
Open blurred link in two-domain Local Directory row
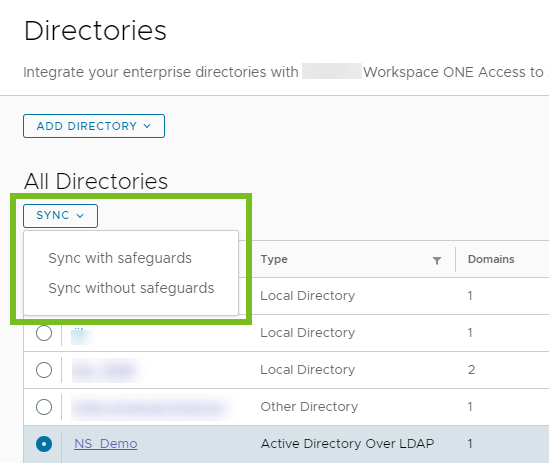(x=105, y=370)
